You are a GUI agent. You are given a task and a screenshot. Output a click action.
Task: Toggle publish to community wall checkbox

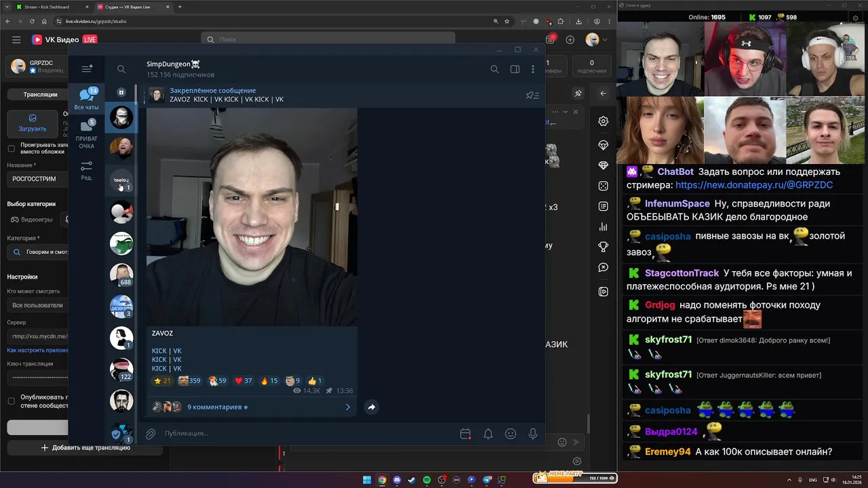pyautogui.click(x=11, y=401)
